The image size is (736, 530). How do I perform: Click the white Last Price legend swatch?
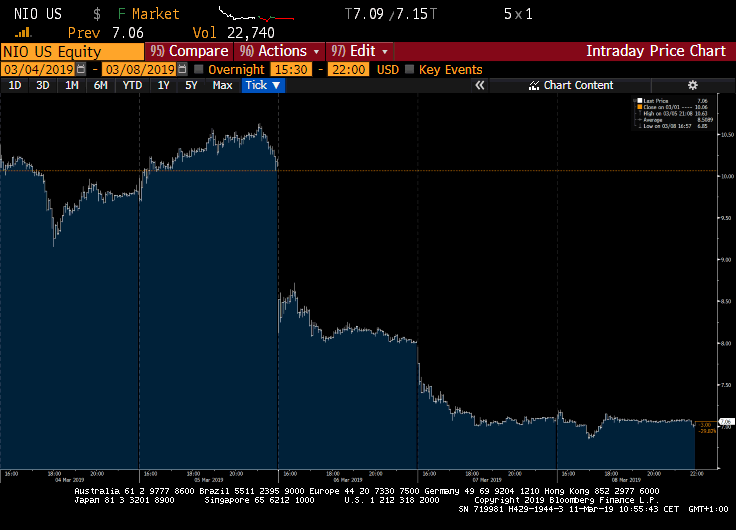[640, 101]
